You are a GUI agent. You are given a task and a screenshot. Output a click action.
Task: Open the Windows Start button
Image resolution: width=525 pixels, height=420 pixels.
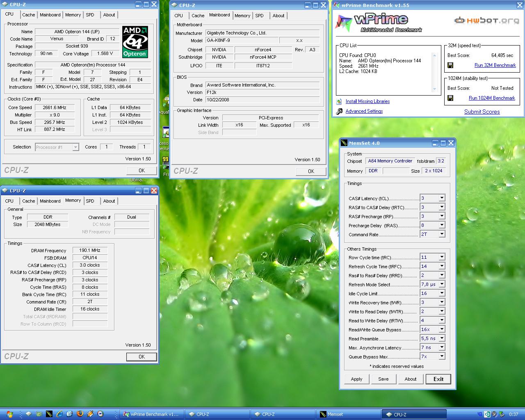[9, 414]
